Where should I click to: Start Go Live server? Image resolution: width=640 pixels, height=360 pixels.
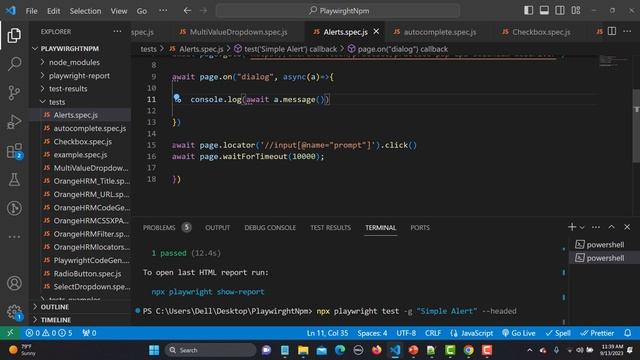(518, 333)
